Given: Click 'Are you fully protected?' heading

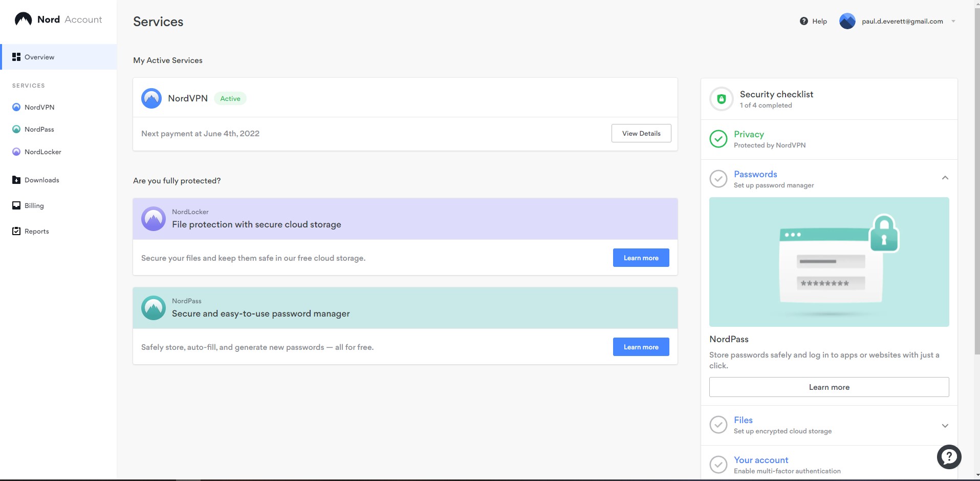Looking at the screenshot, I should pos(177,180).
